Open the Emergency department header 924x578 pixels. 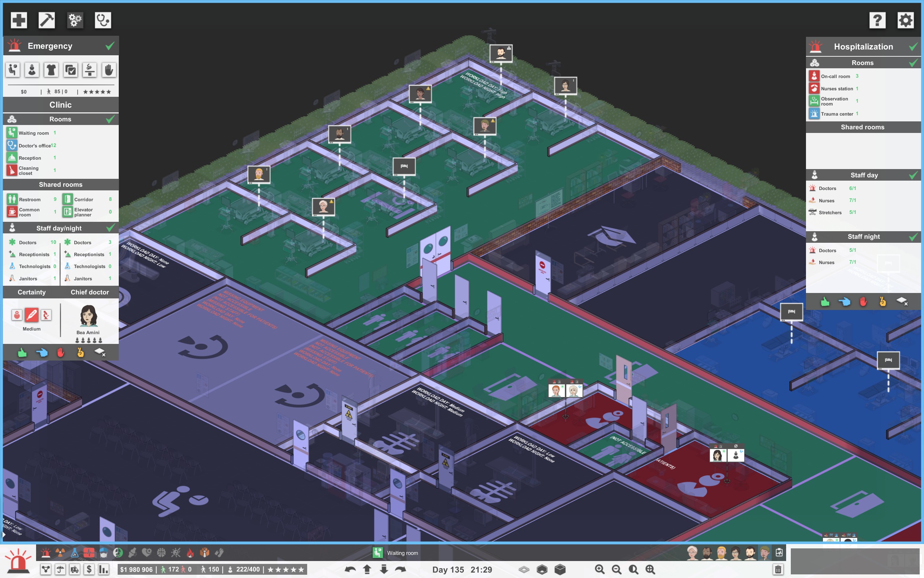tap(61, 46)
